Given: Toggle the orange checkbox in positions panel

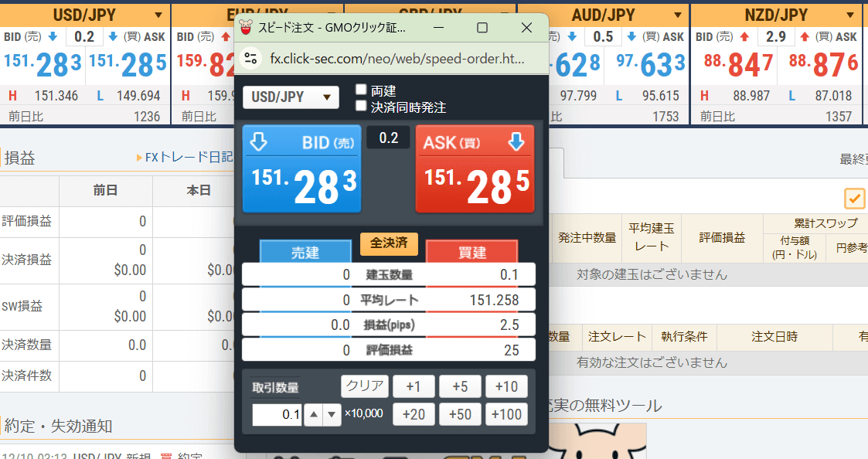Looking at the screenshot, I should [x=855, y=199].
